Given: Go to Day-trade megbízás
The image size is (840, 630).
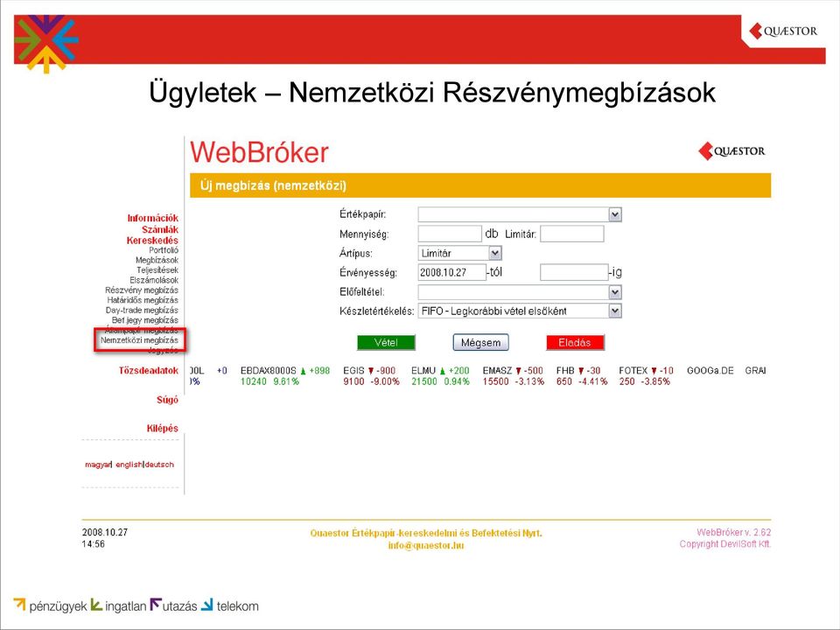Looking at the screenshot, I should tap(142, 310).
